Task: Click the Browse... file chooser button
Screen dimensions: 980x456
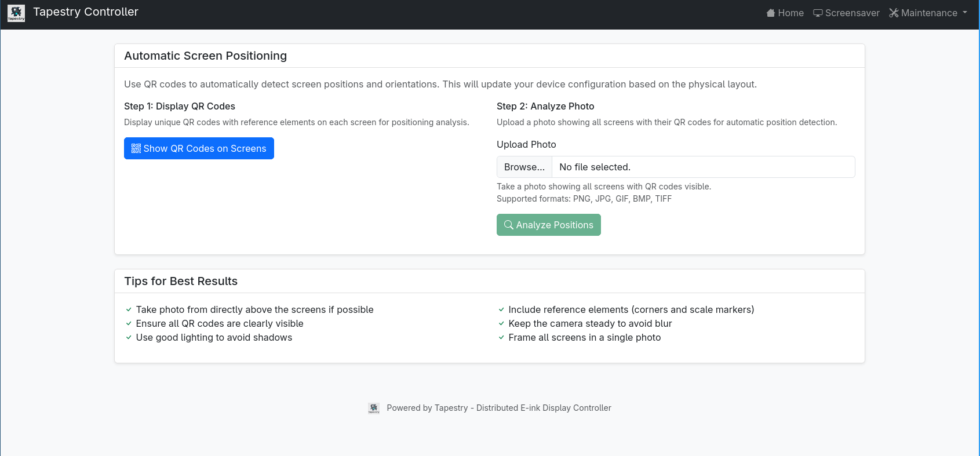Action: [x=524, y=167]
